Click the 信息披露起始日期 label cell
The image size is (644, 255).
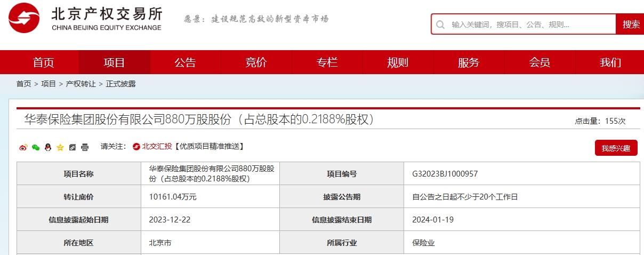[79, 219]
